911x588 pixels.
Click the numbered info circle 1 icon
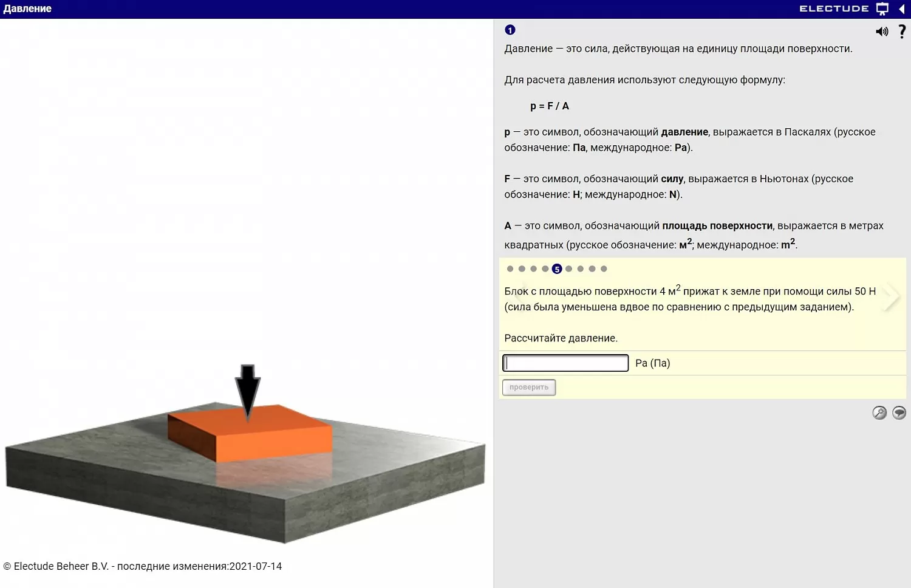[x=510, y=30]
